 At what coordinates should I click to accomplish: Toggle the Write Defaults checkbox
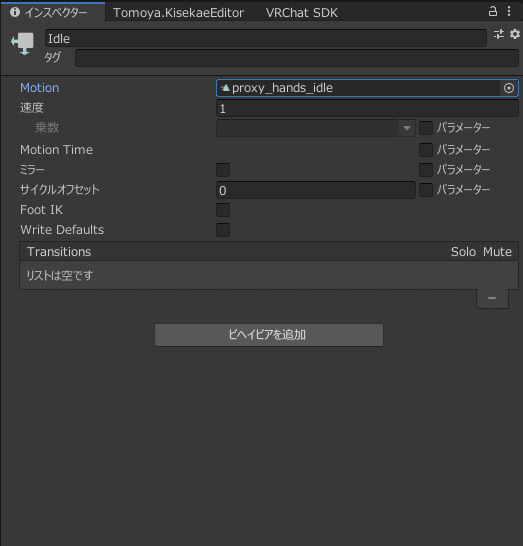[223, 230]
